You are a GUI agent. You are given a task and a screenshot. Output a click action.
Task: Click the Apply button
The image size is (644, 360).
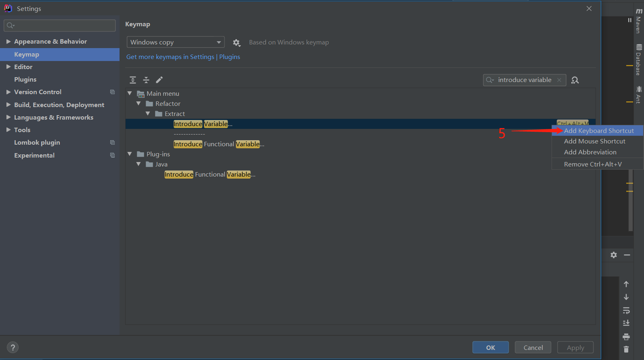(575, 347)
